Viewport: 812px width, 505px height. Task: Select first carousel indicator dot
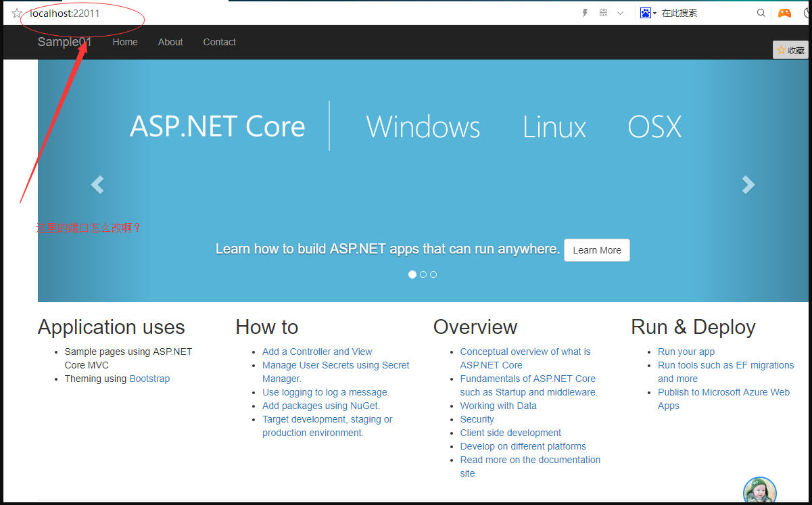pyautogui.click(x=412, y=274)
